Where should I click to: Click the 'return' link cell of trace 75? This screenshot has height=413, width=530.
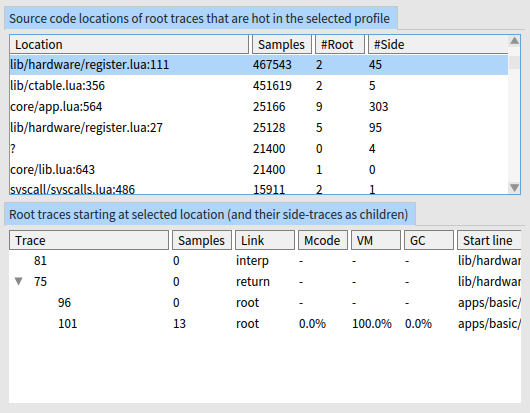coord(253,282)
